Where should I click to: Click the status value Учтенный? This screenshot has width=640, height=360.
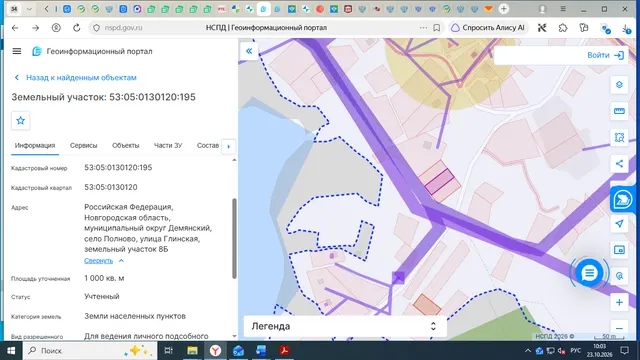click(102, 296)
